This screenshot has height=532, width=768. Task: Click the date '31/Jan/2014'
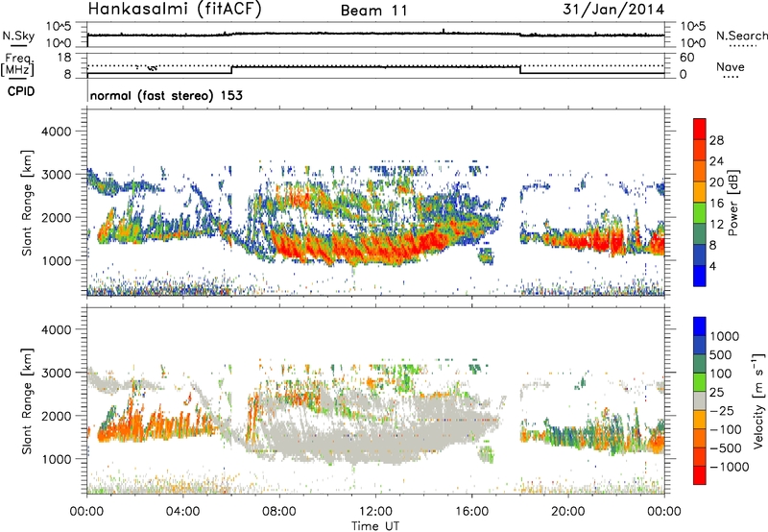613,10
